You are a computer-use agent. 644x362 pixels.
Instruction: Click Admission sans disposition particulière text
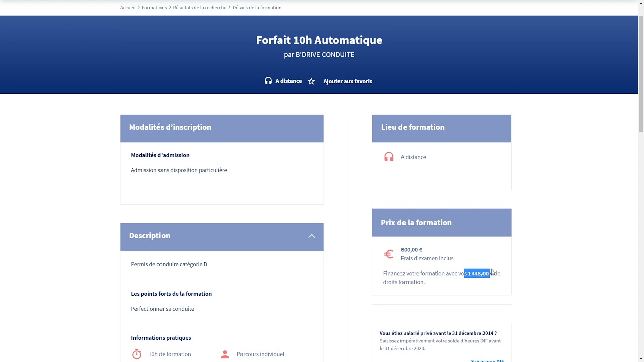(x=179, y=170)
